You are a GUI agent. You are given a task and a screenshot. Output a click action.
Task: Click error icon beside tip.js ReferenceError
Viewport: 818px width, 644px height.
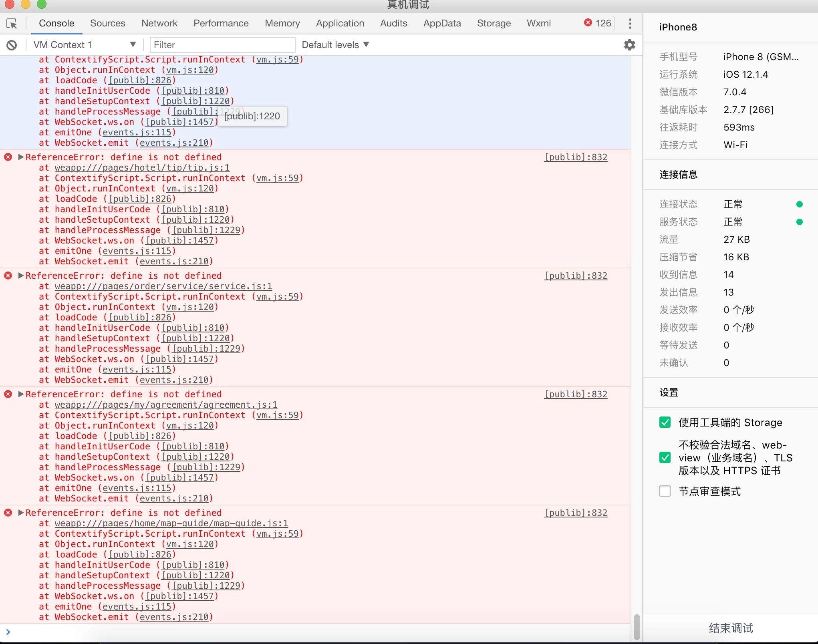(x=8, y=157)
